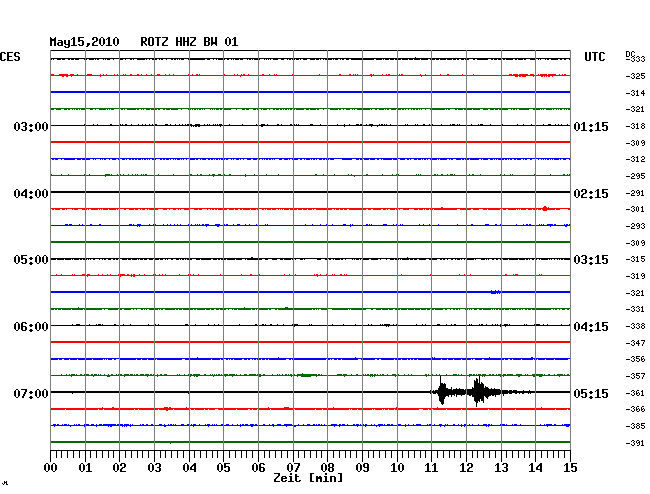The width and height of the screenshot is (650, 494).
Task: Select minute tick label "08"
Action: click(327, 467)
